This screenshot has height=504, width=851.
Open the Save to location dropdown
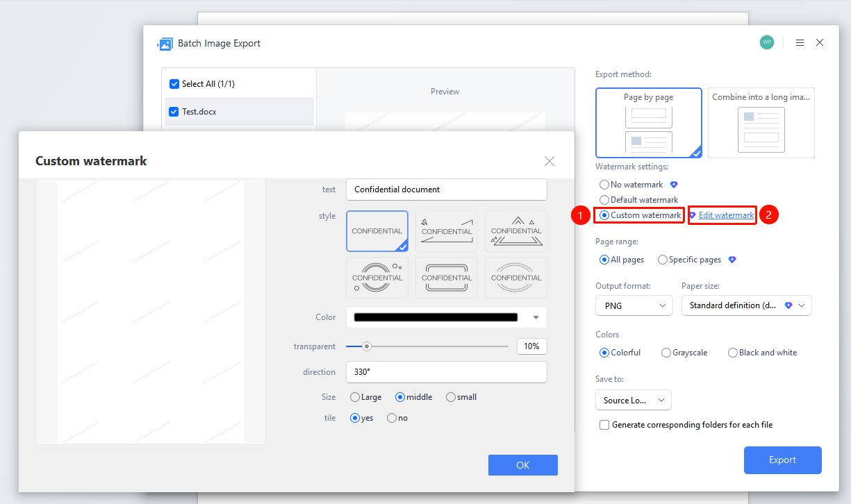click(634, 400)
